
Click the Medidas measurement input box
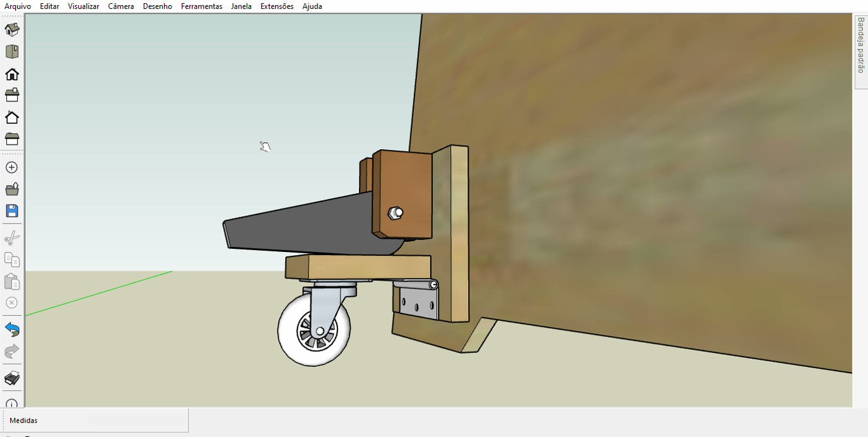tap(137, 420)
